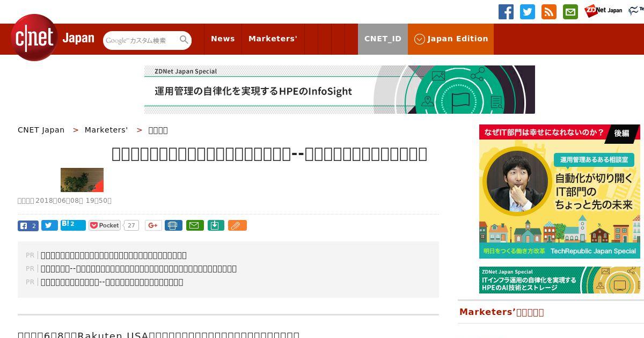Click the Pocket count bubble 27

click(x=131, y=225)
